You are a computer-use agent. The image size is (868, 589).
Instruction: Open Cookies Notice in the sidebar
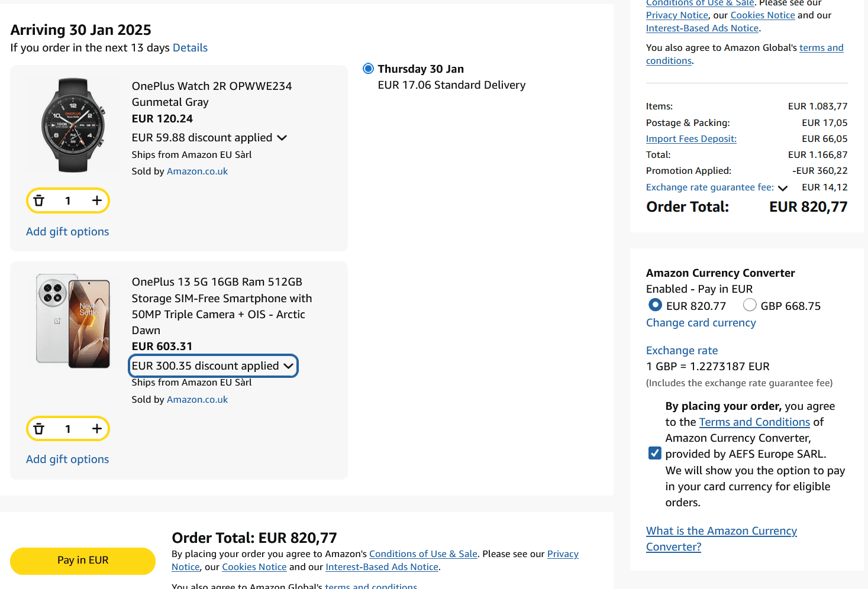point(763,15)
